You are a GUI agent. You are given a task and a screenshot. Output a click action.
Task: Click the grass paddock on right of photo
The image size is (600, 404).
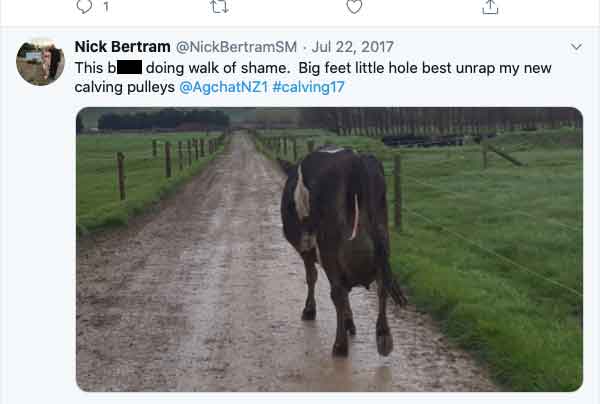[x=494, y=245]
